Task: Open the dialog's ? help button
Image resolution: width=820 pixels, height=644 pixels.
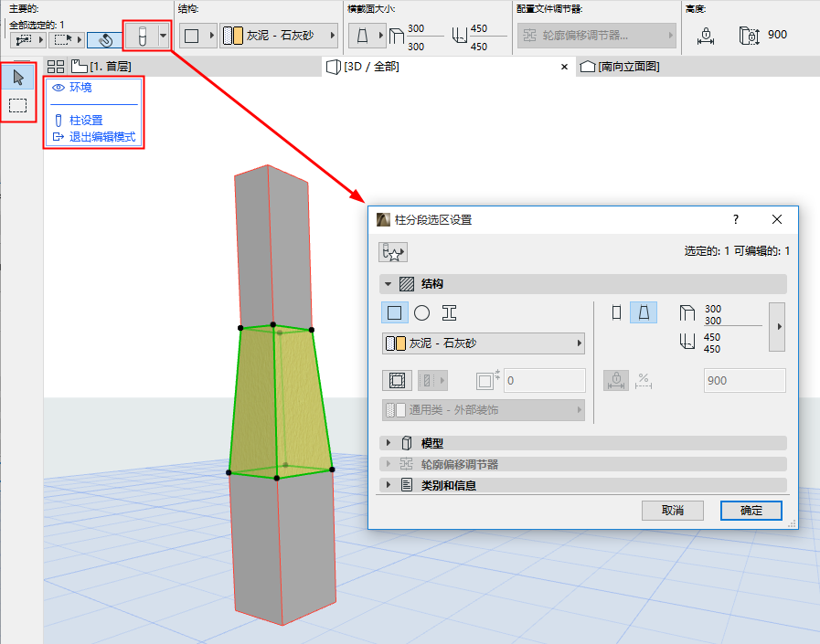Action: point(736,219)
